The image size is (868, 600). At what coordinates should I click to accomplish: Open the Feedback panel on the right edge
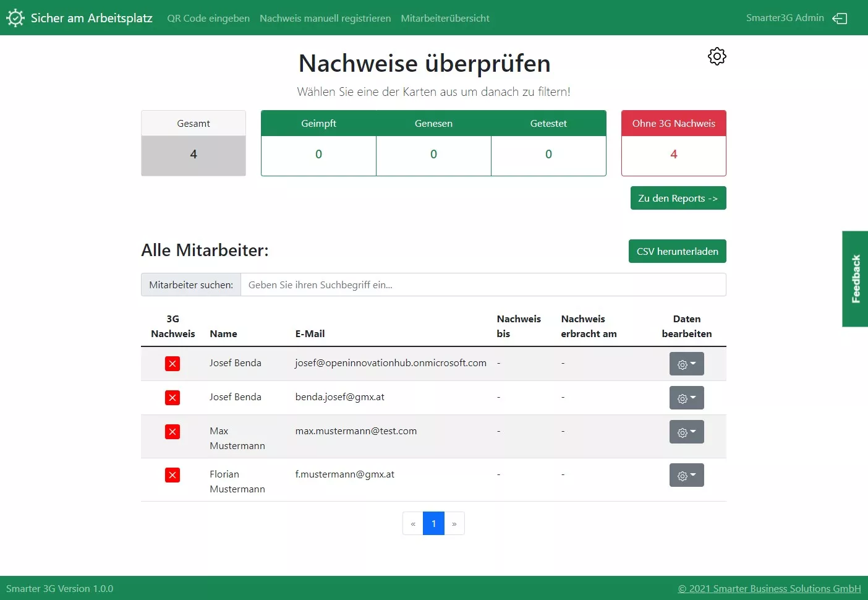855,279
